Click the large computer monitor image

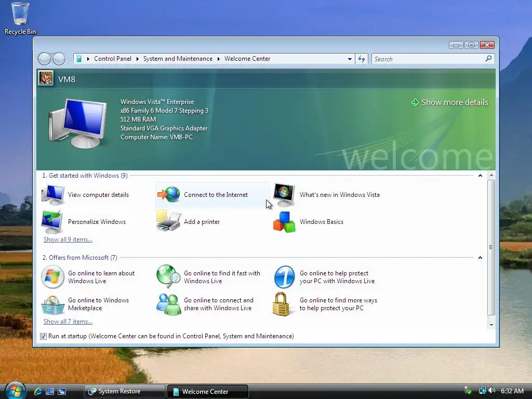(x=78, y=123)
